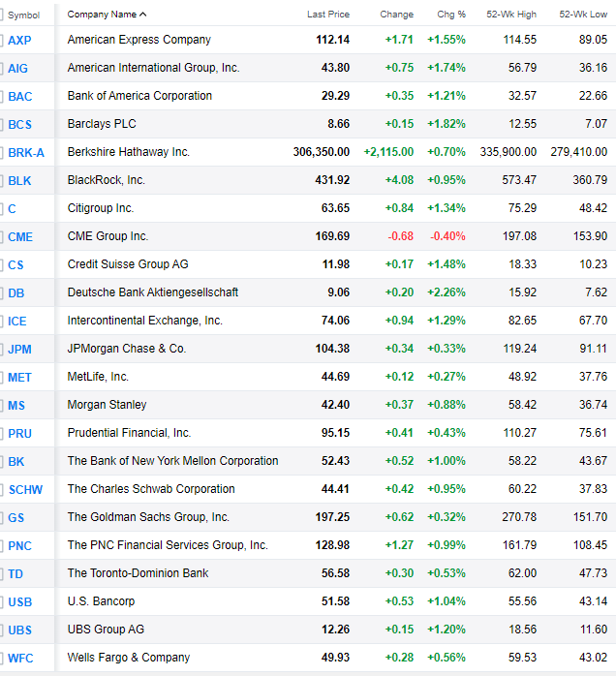Open the SCHW symbol link
Image resolution: width=616 pixels, height=676 pixels.
(25, 490)
